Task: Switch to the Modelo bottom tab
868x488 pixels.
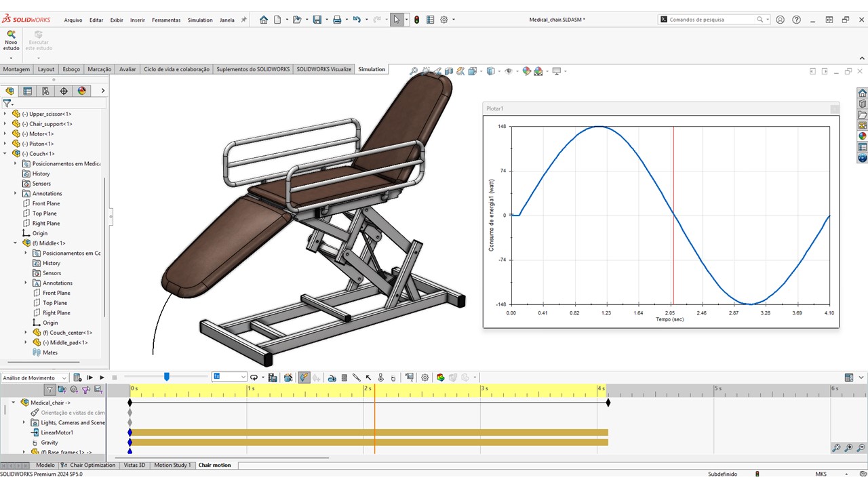Action: point(45,466)
